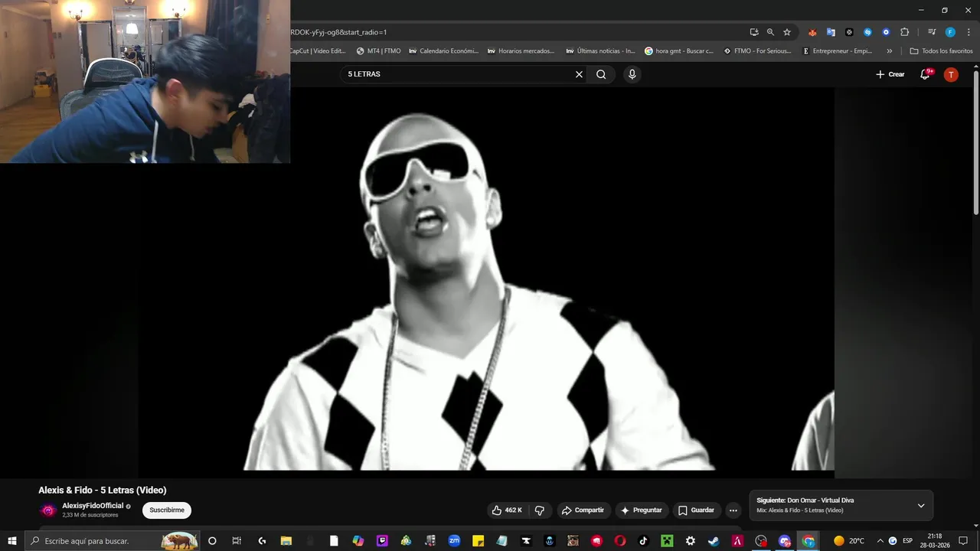The height and width of the screenshot is (551, 980).
Task: Open Sticky Notes from taskbar
Action: point(479,541)
